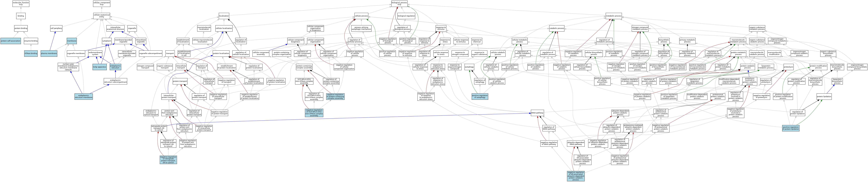This screenshot has width=868, height=182.
Task: Click 'proteasome-mediated ubiquitin-dependent protein catabolic process' node
Action: (x=633, y=128)
